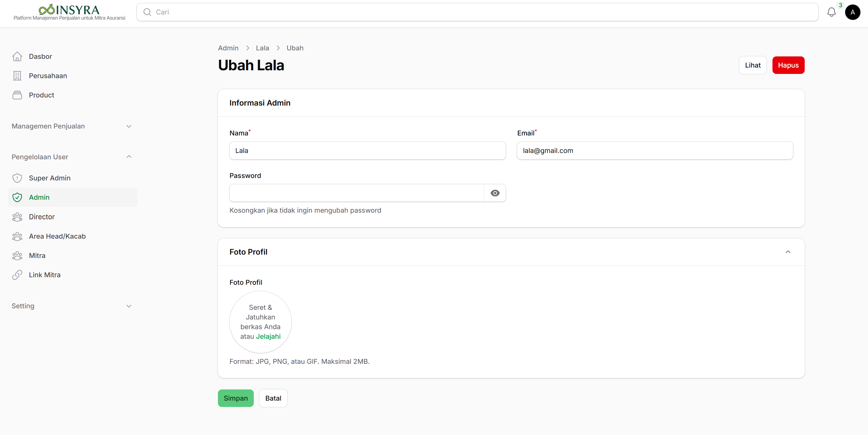Screen dimensions: 868x435
Task: Go to Director page
Action: pyautogui.click(x=72, y=217)
